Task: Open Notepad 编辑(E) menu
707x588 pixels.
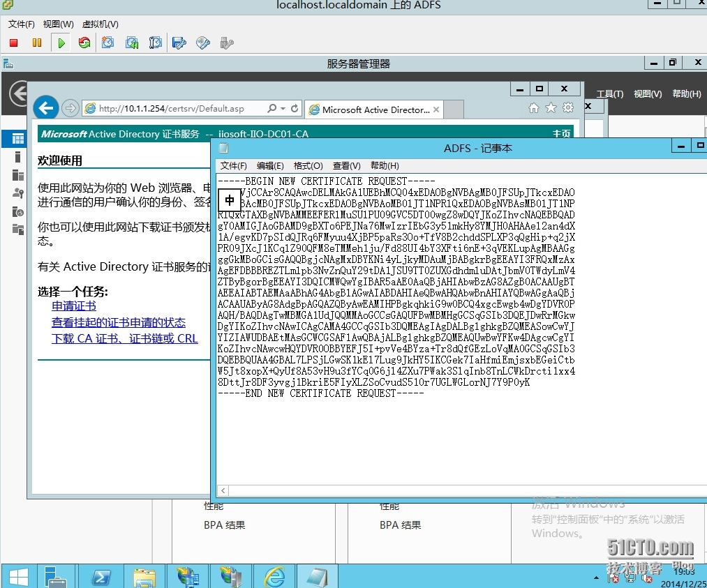Action: pyautogui.click(x=270, y=166)
